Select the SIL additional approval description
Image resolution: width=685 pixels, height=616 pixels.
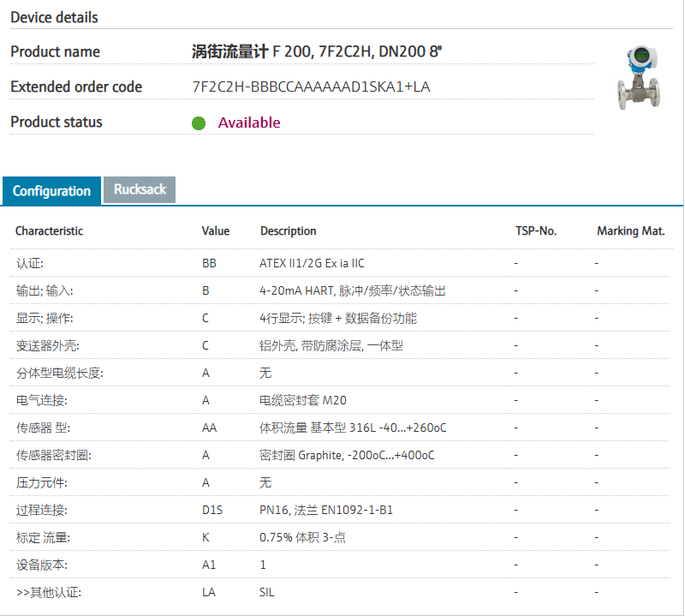[267, 592]
